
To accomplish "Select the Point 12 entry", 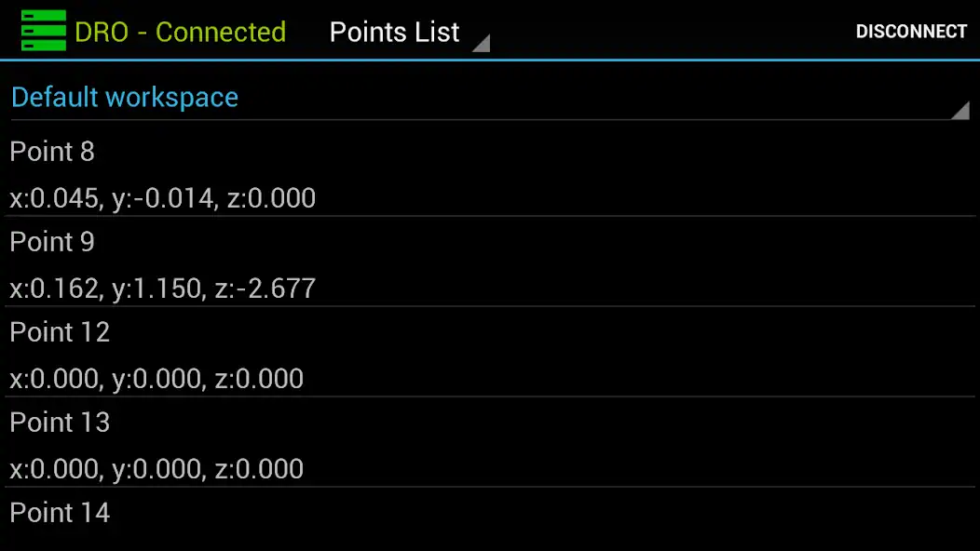I will [490, 353].
